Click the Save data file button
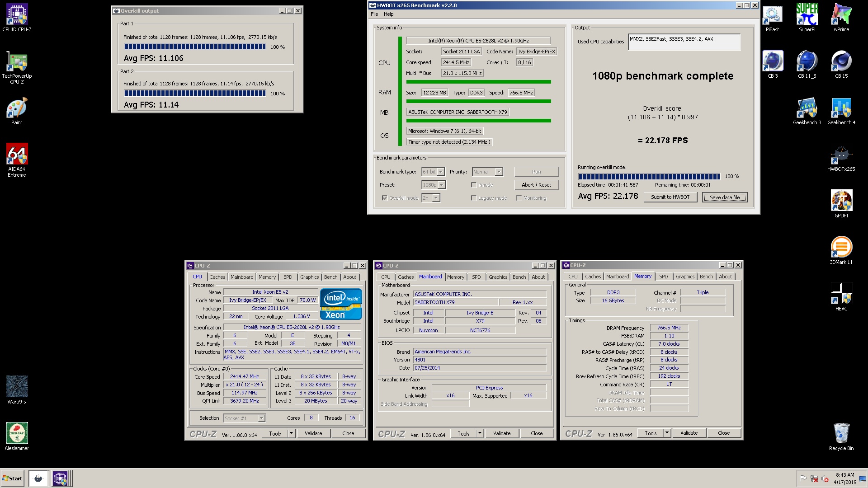Screen dimensions: 868x488 coord(725,197)
